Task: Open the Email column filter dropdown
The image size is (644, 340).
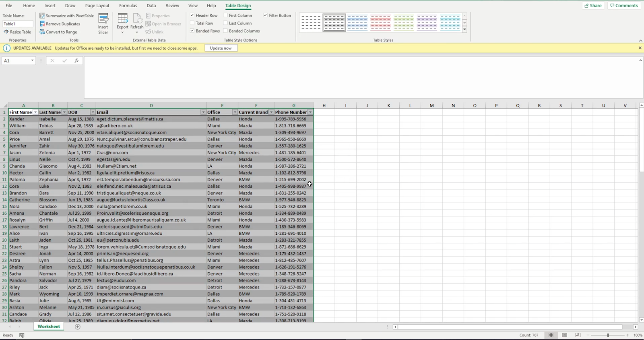Action: click(x=203, y=112)
